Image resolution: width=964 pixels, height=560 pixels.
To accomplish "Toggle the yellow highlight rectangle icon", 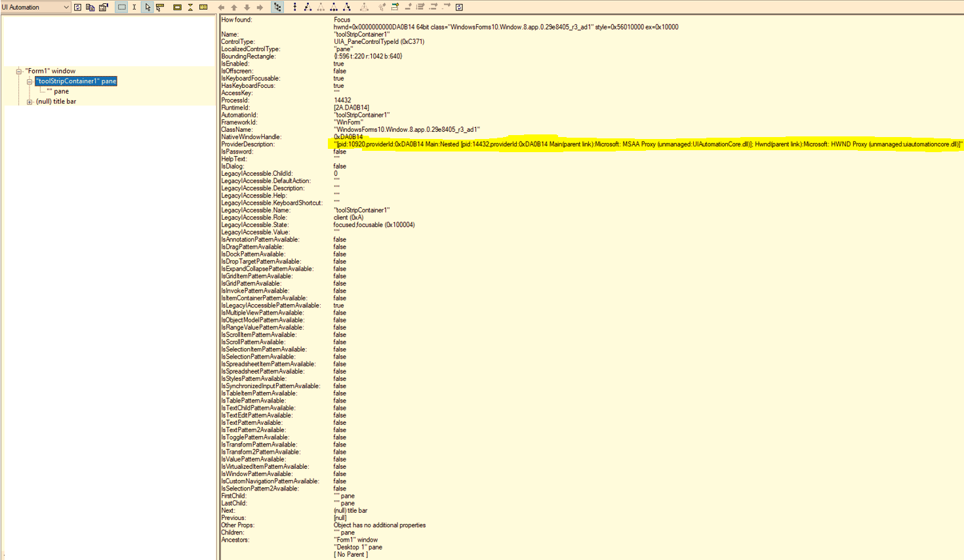I will 177,7.
